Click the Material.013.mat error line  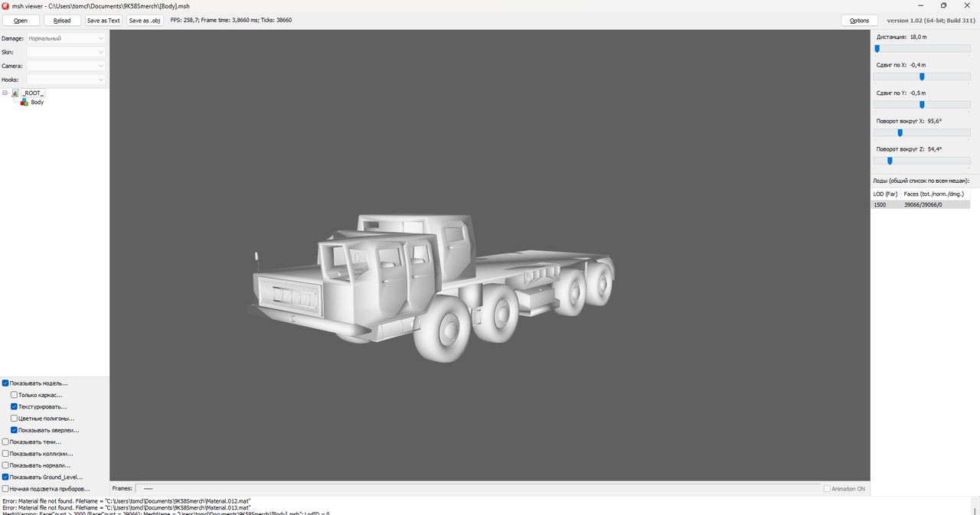click(x=126, y=507)
